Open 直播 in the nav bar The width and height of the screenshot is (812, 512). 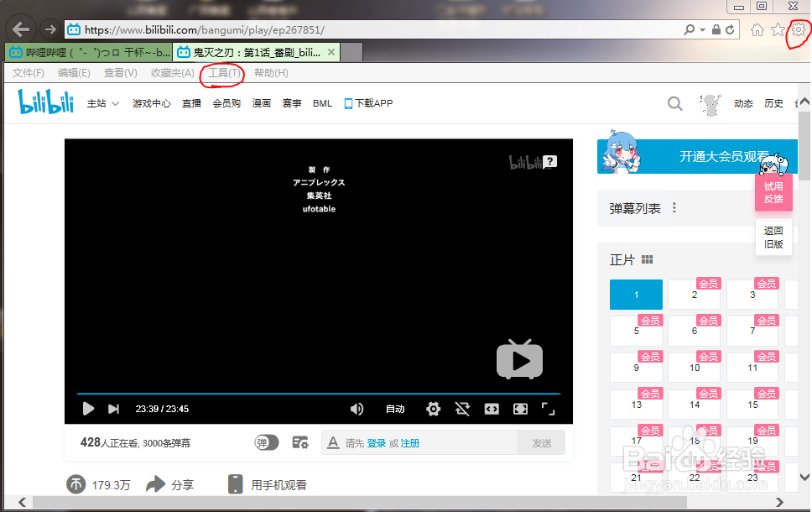[x=191, y=103]
